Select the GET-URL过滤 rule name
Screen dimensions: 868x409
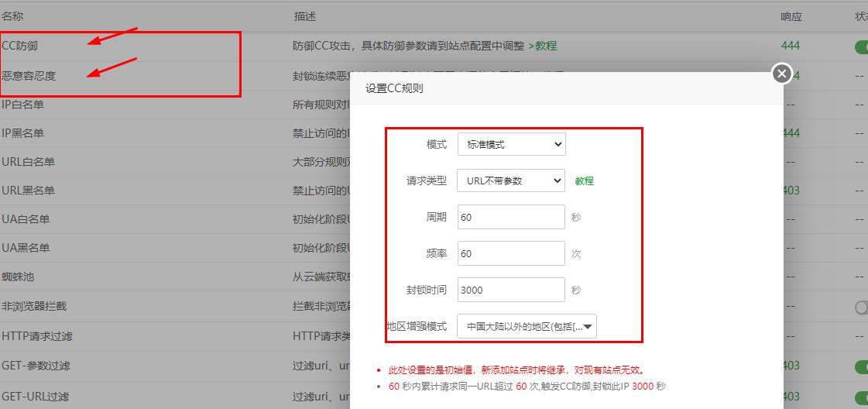point(36,397)
